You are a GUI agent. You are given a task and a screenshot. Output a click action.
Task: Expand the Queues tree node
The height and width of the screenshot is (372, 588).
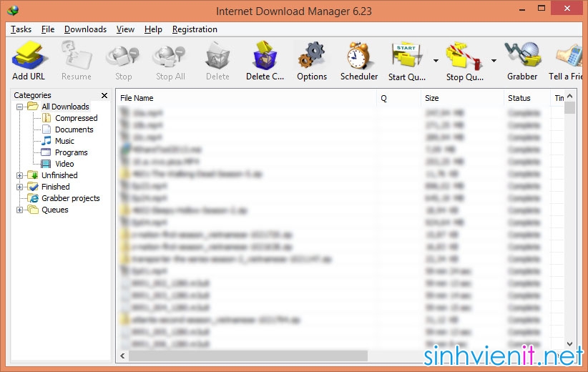[20, 210]
